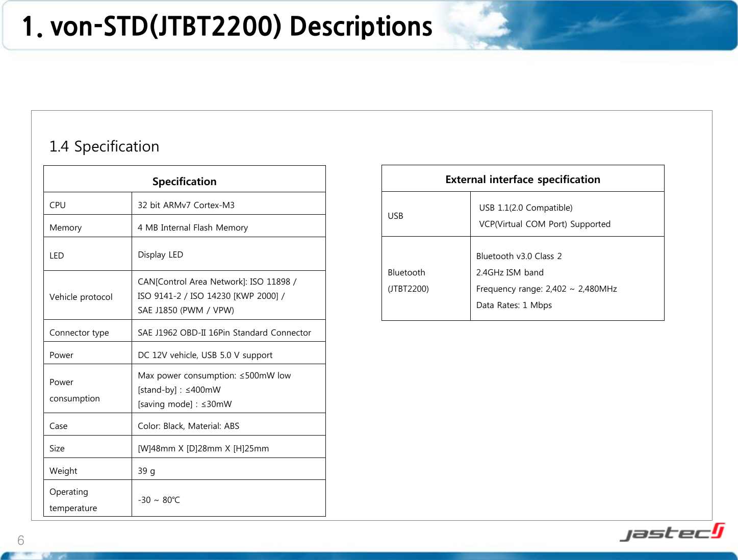
Task: Click 'DC 12V vehicle, USB 5.0 V support'
Action: pyautogui.click(x=205, y=355)
